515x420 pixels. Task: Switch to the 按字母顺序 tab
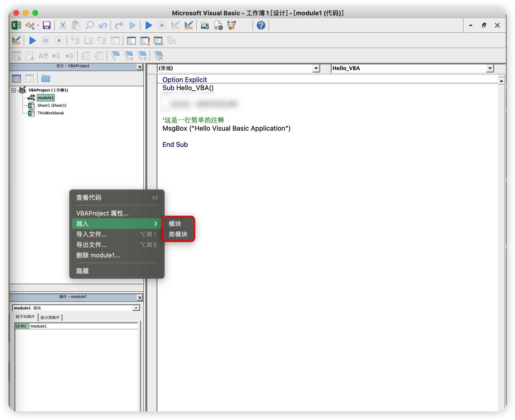25,317
